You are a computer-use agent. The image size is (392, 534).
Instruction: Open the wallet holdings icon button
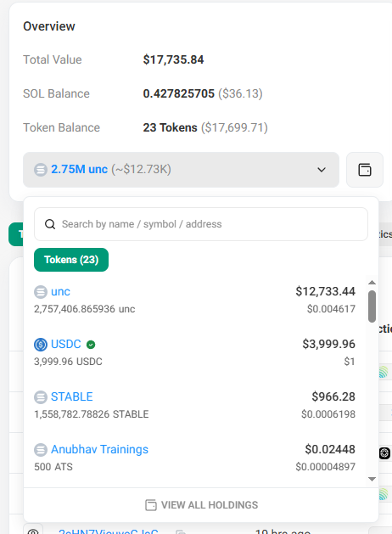point(365,170)
